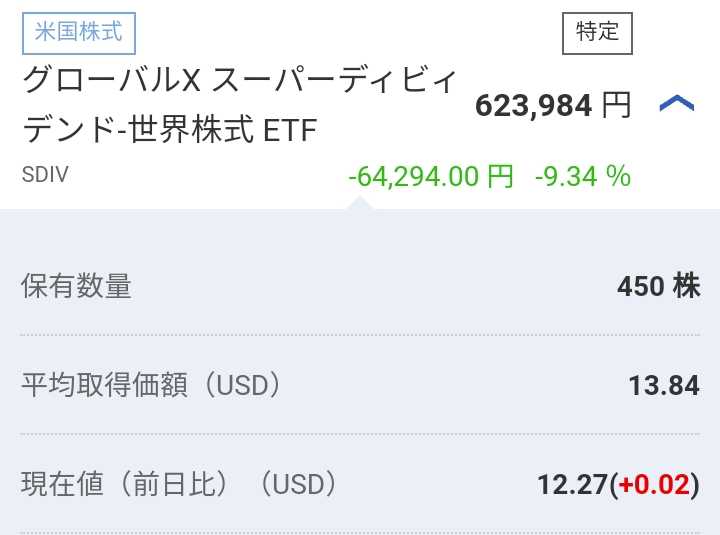Screen dimensions: 720x535
Task: Click the word ETF in the fund name
Action: point(290,131)
